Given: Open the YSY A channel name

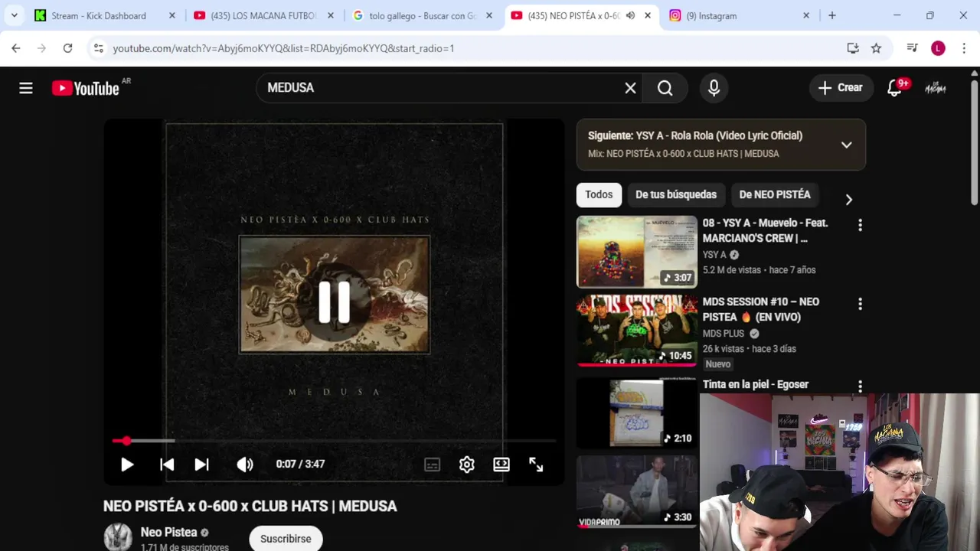Looking at the screenshot, I should 714,255.
